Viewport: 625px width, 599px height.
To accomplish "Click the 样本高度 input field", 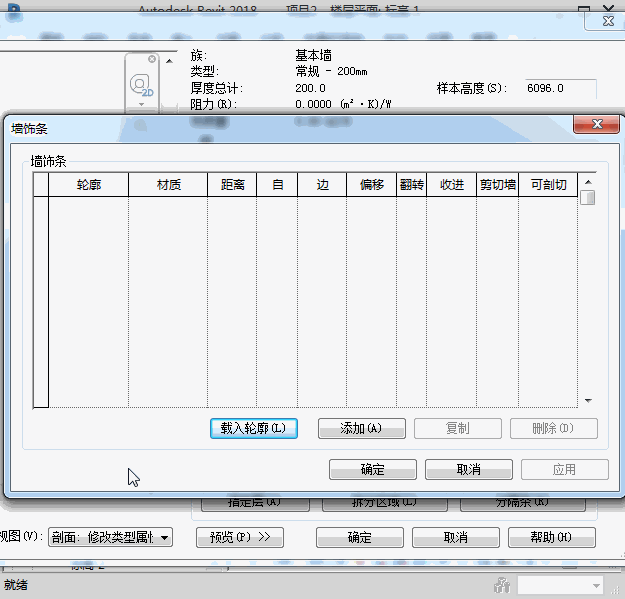I will point(560,88).
